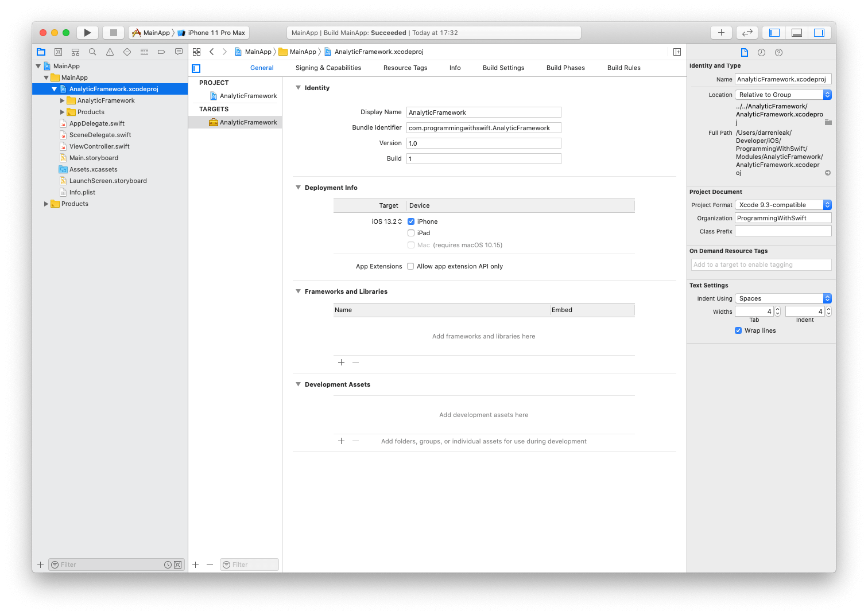Open the Issue navigator
This screenshot has height=615, width=868.
click(x=110, y=52)
